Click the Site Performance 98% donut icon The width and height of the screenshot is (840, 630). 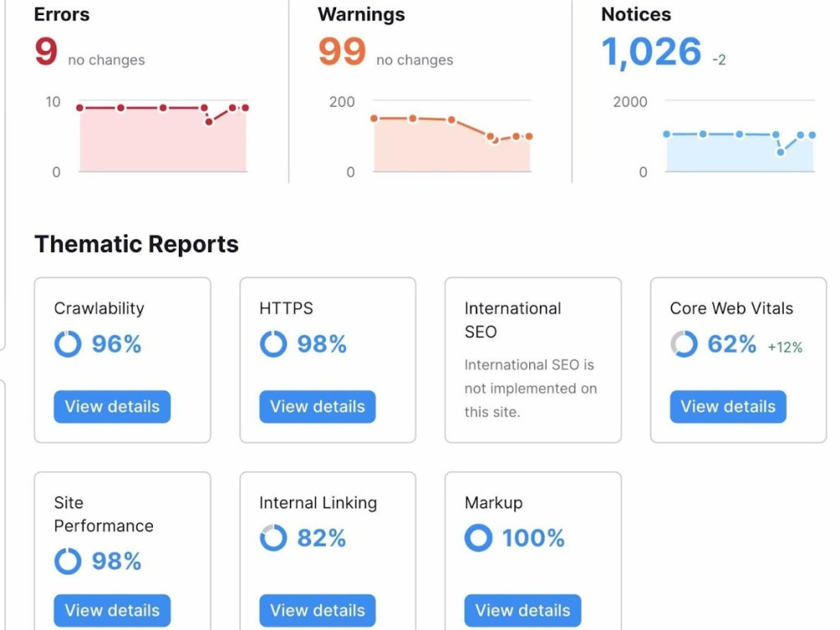coord(68,561)
